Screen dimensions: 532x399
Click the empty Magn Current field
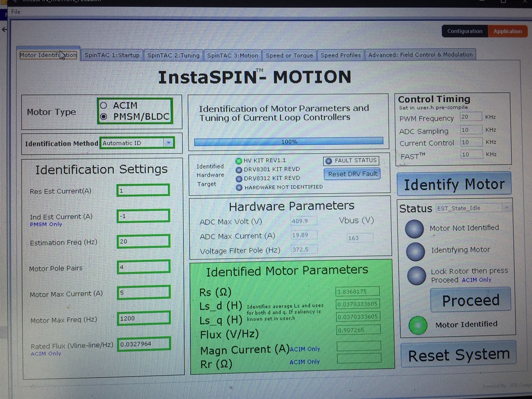click(x=359, y=345)
